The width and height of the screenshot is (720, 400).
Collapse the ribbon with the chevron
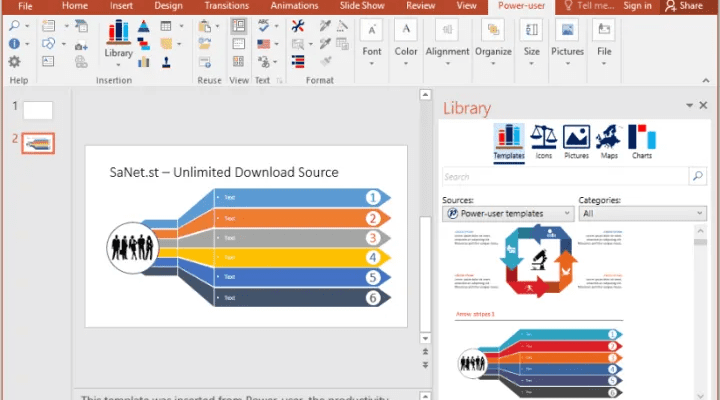coord(706,80)
